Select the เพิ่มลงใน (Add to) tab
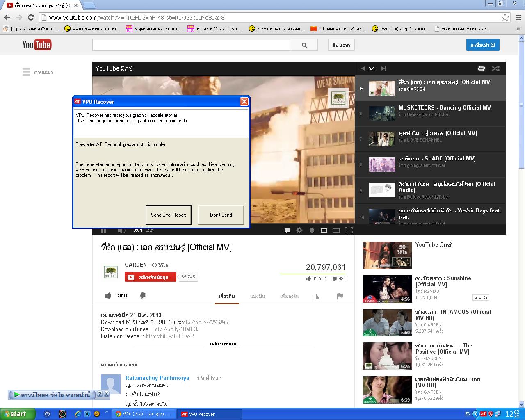The image size is (525, 420). tap(289, 296)
